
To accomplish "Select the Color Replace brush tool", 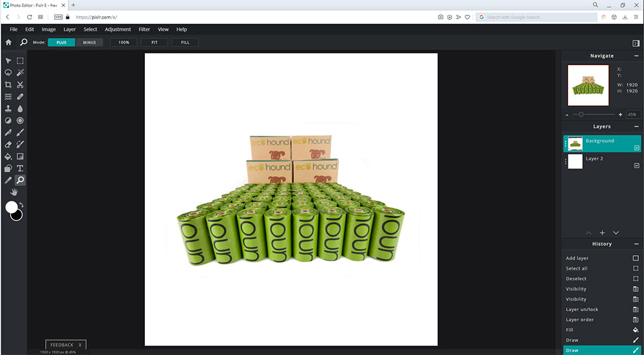I will (20, 144).
